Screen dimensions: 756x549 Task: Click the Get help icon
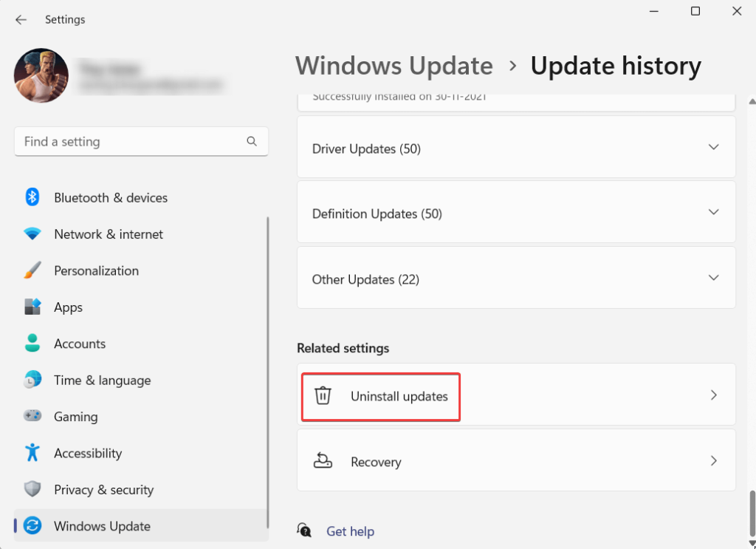[304, 531]
